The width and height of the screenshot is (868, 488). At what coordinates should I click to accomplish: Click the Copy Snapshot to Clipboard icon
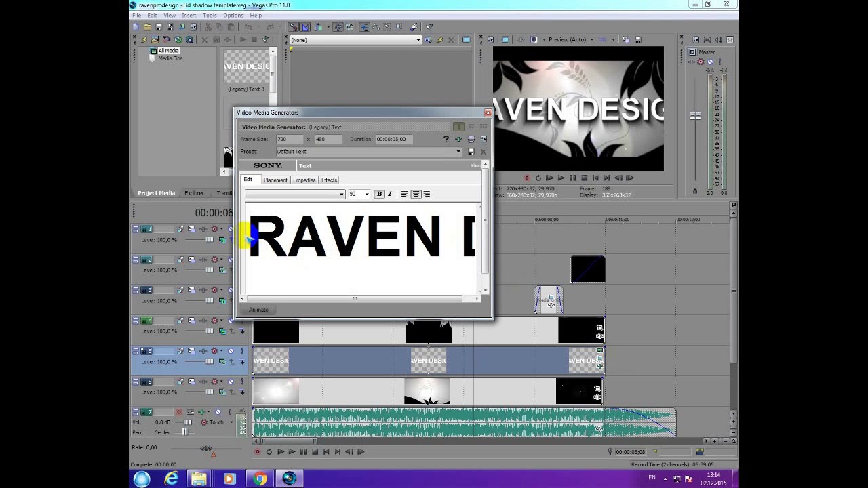click(626, 39)
